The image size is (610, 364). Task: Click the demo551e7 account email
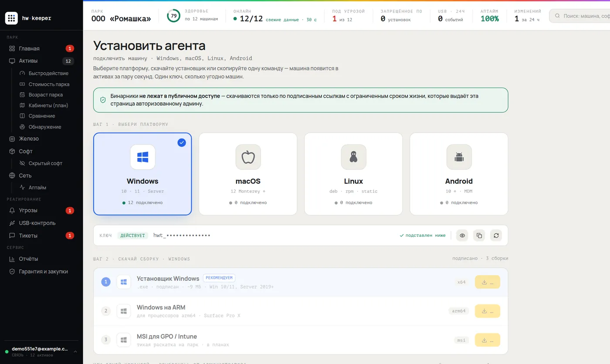click(x=40, y=349)
